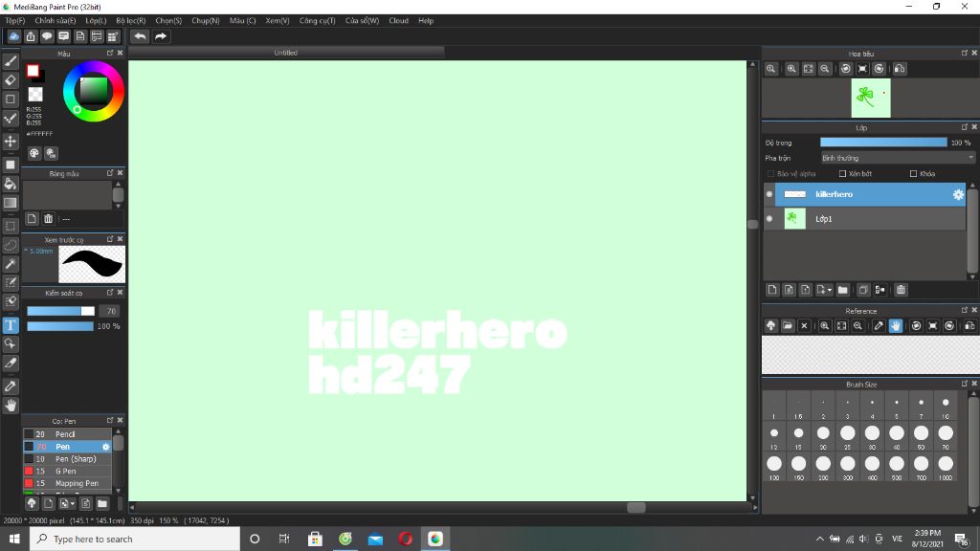Click the Redo arrow
The height and width of the screenshot is (551, 980).
[x=161, y=36]
